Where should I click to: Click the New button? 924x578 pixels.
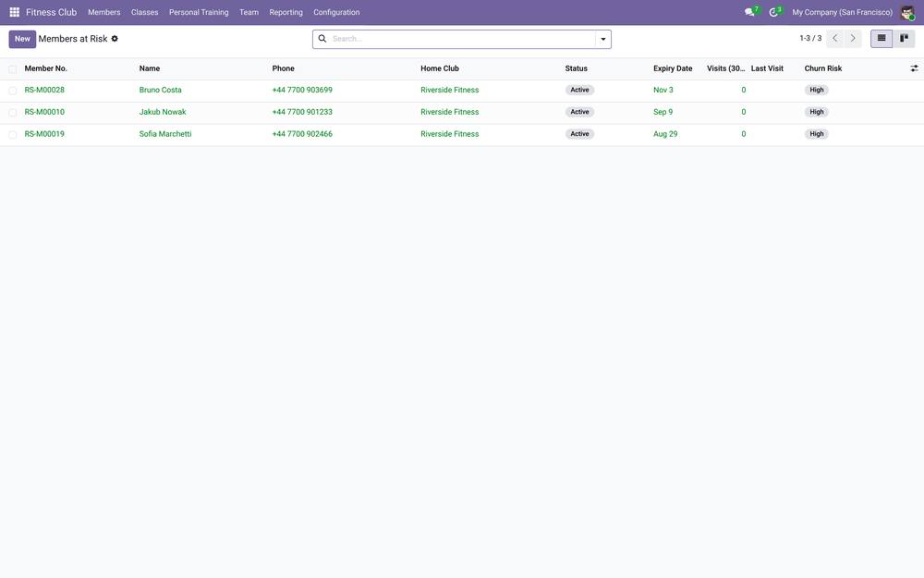pyautogui.click(x=22, y=39)
